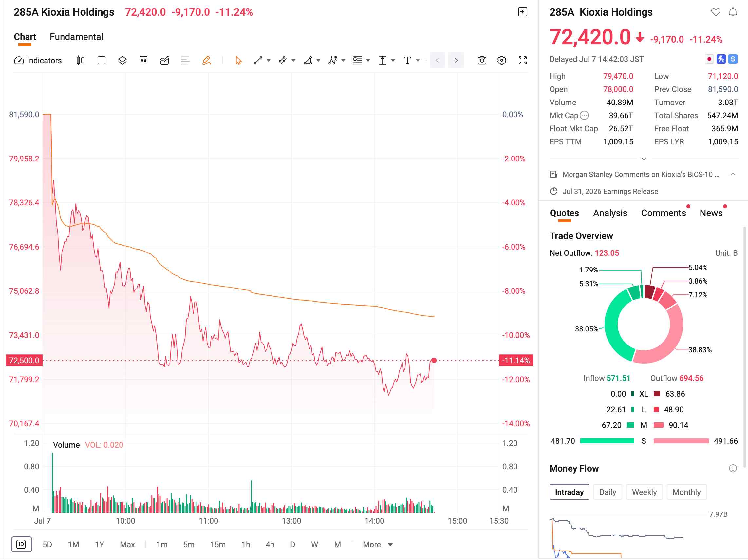The height and width of the screenshot is (560, 748).
Task: Open the wave pattern tool dropdown arrow
Action: 343,61
